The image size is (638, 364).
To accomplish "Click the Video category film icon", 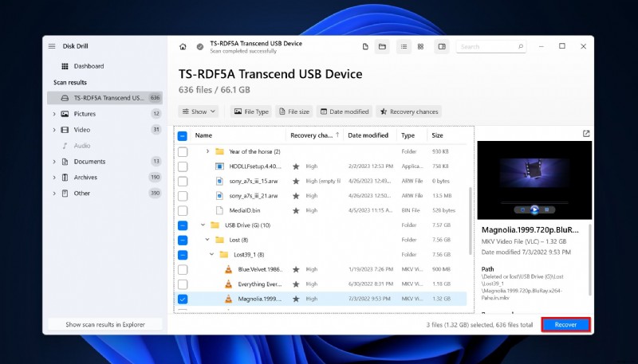I will (65, 130).
